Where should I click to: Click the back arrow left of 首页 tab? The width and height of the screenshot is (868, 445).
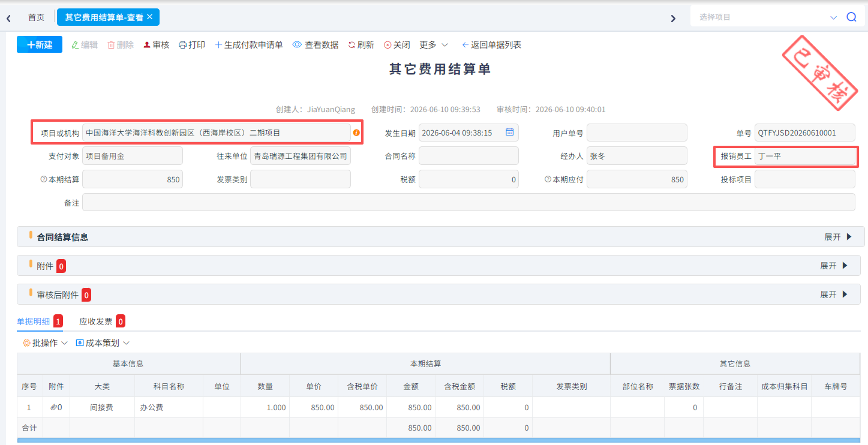(9, 18)
